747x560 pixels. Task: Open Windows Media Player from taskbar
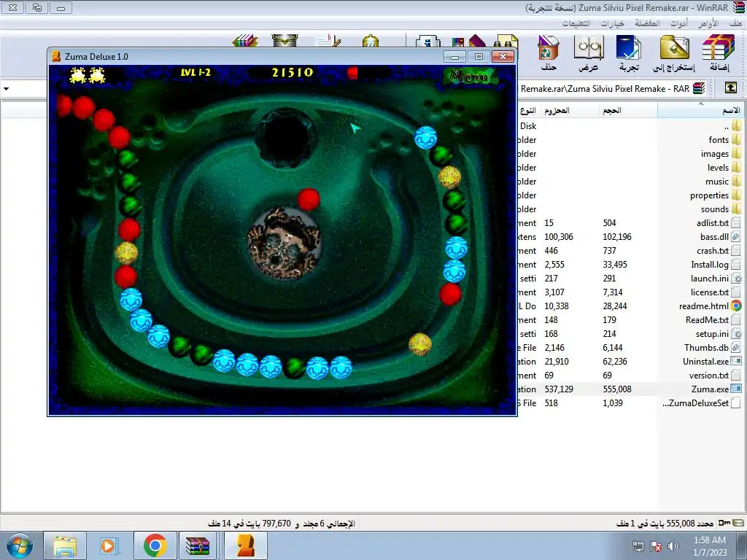109,545
